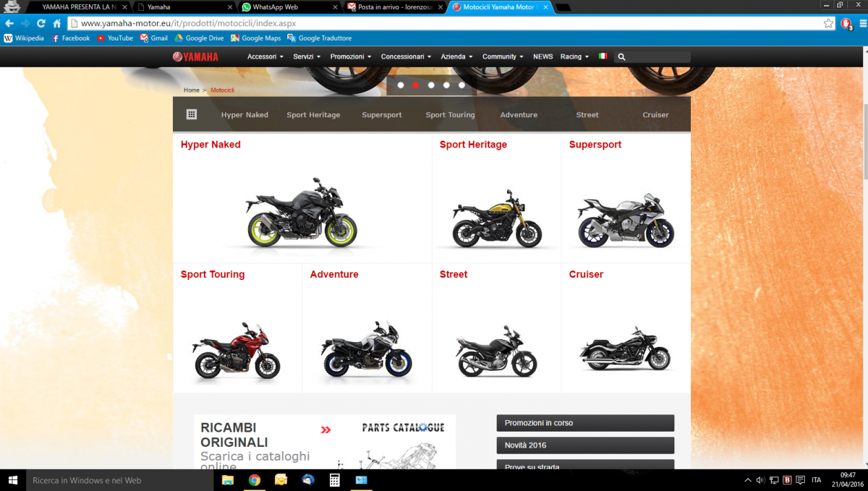Open Calculator from the taskbar
Screen dimensions: 868x491
pos(335,480)
